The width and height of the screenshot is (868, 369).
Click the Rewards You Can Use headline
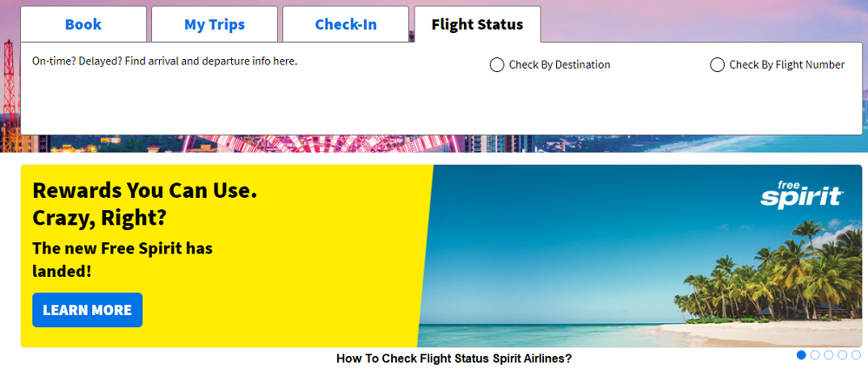coord(144,204)
